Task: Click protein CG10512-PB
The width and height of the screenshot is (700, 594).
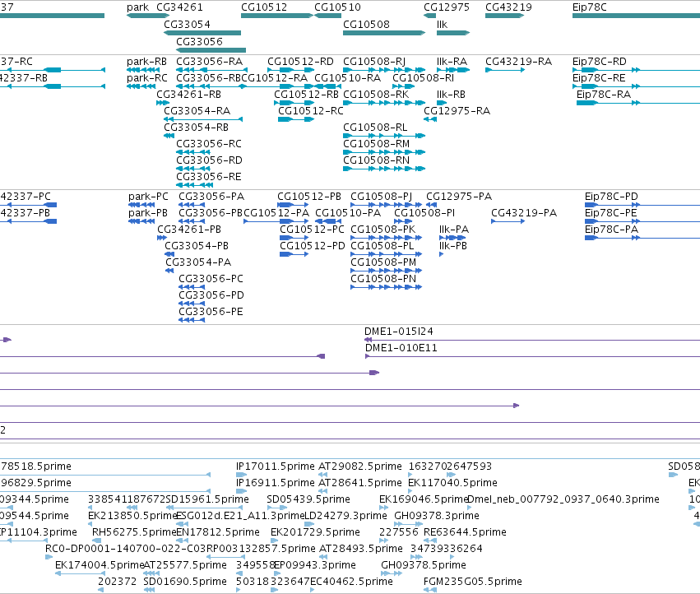Action: (x=309, y=197)
